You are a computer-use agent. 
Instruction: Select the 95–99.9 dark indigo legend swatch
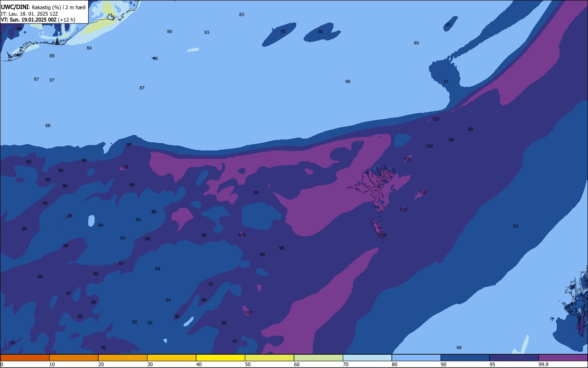514,357
